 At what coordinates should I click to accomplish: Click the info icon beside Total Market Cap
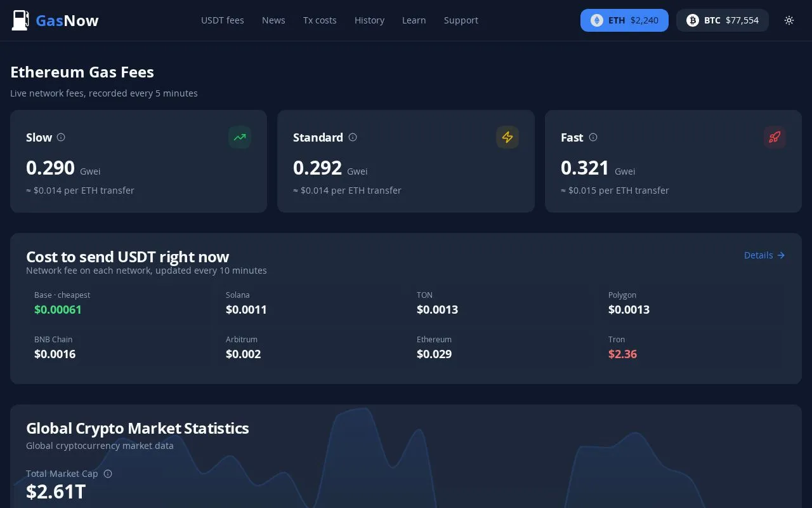[108, 474]
